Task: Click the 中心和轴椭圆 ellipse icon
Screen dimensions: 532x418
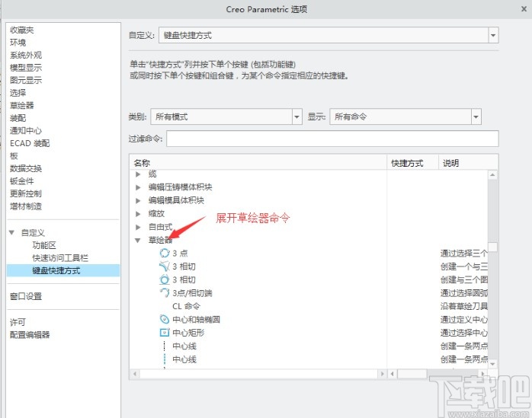Action: click(x=164, y=319)
